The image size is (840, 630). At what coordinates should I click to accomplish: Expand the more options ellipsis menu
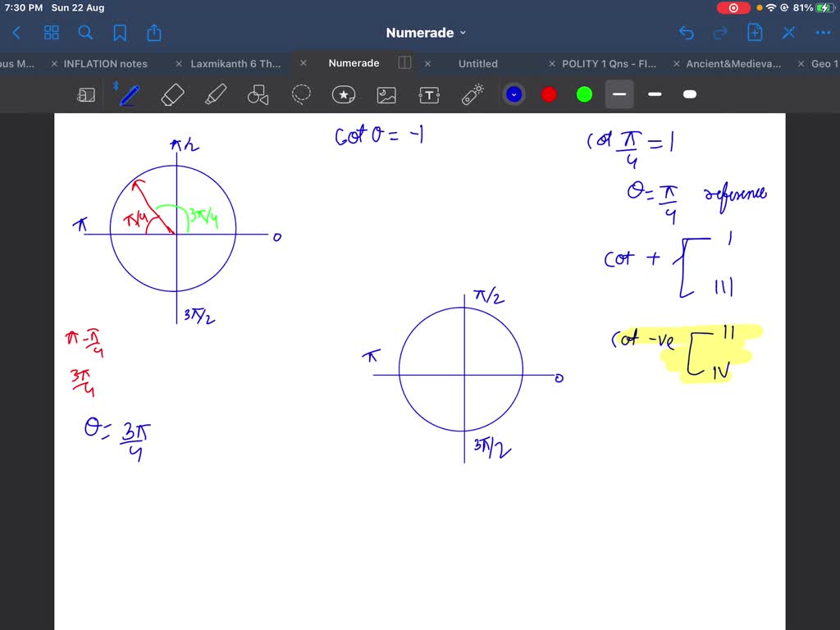[x=821, y=33]
